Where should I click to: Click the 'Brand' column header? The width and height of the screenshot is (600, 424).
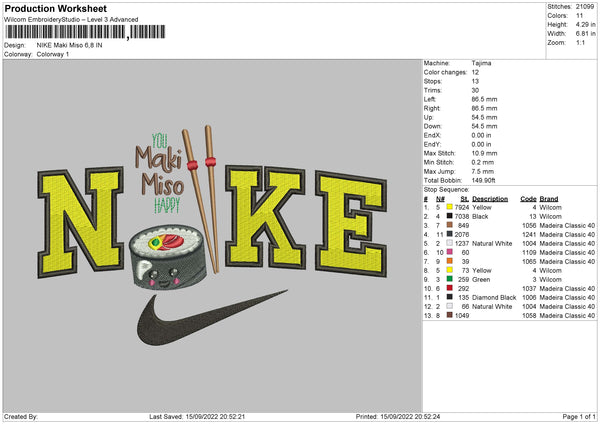(549, 199)
